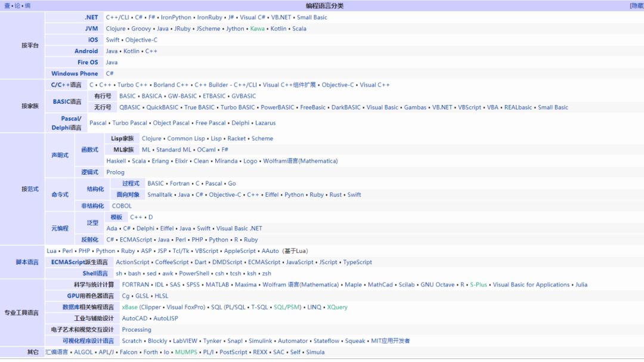Open the .NET platform header link
644x362 pixels.
[x=91, y=17]
